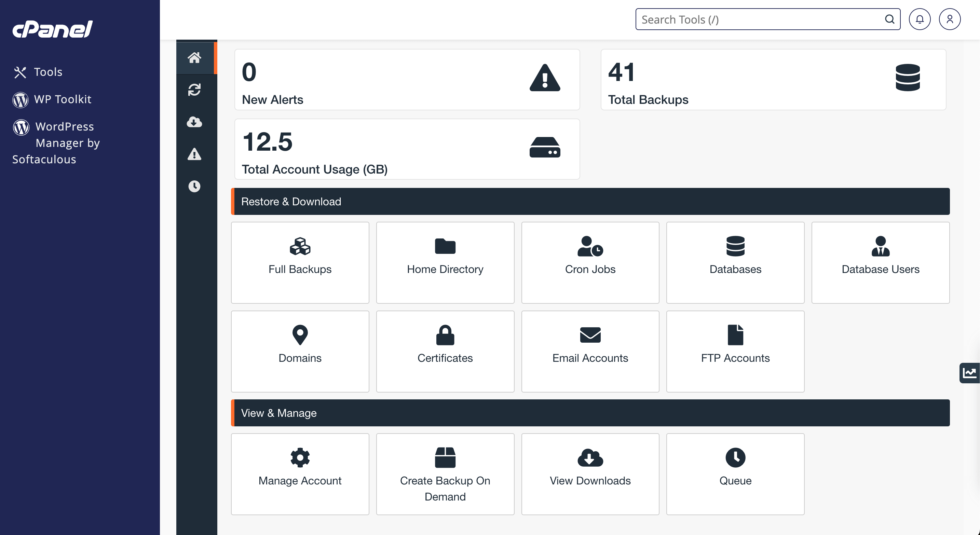980x535 pixels.
Task: Open Create Backup On Demand tile
Action: click(445, 474)
